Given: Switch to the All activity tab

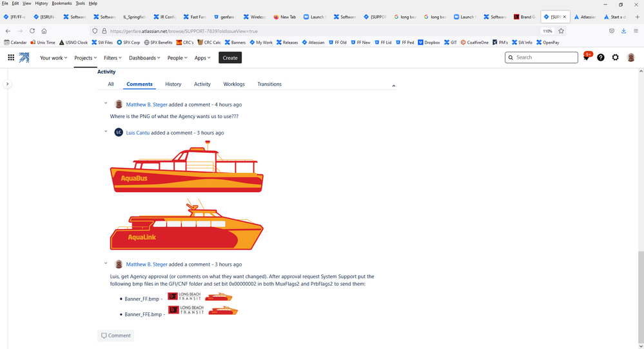Looking at the screenshot, I should 111,84.
